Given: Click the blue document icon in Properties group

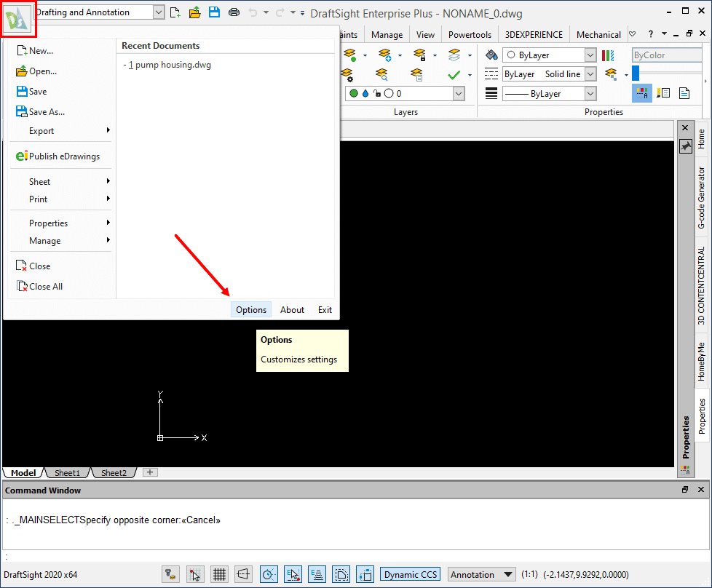Looking at the screenshot, I should (x=684, y=93).
